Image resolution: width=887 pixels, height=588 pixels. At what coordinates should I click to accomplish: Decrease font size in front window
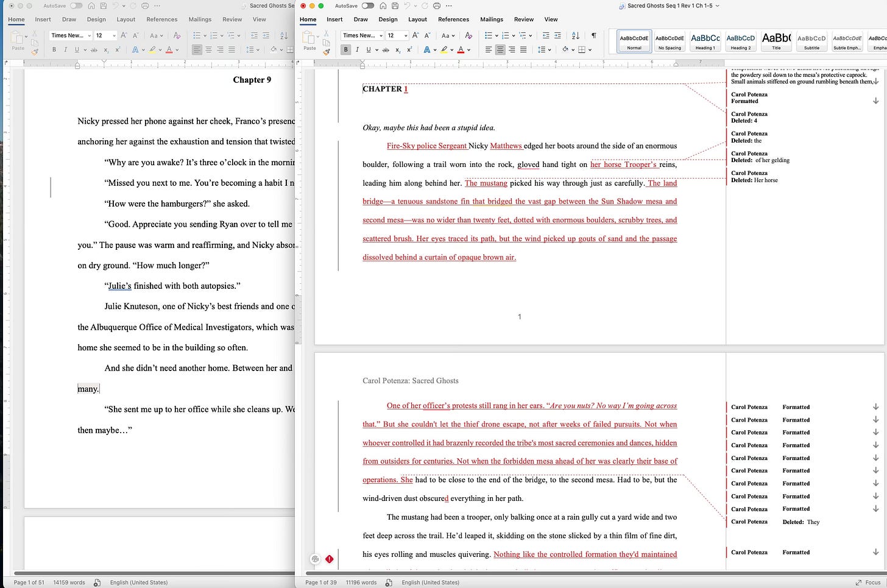coord(427,35)
